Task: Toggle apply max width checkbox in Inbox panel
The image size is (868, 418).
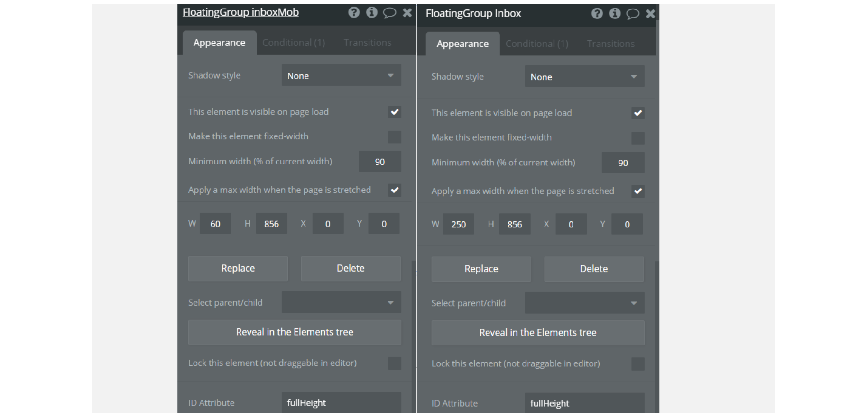Action: click(x=638, y=191)
